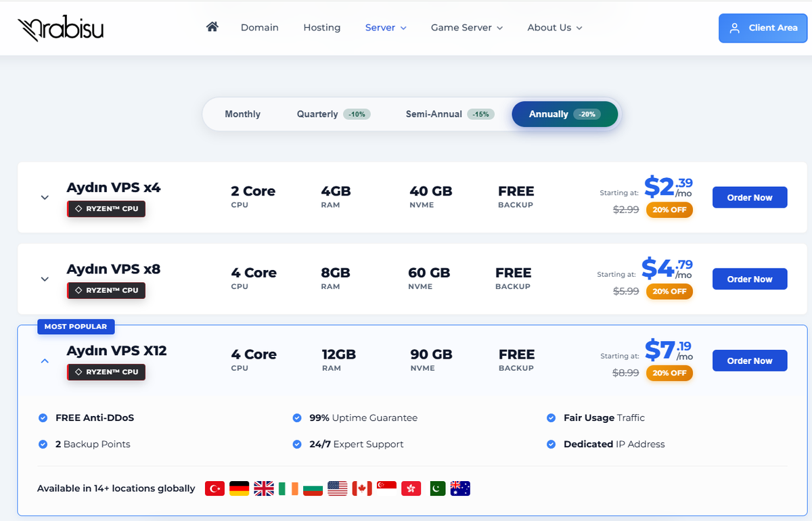Click the checkmark icon beside 99% Uptime Guarantee
The height and width of the screenshot is (521, 812).
[296, 418]
